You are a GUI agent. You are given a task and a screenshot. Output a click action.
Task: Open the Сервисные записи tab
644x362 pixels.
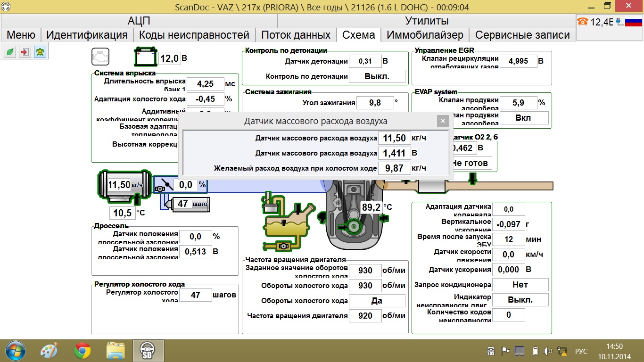tap(522, 35)
